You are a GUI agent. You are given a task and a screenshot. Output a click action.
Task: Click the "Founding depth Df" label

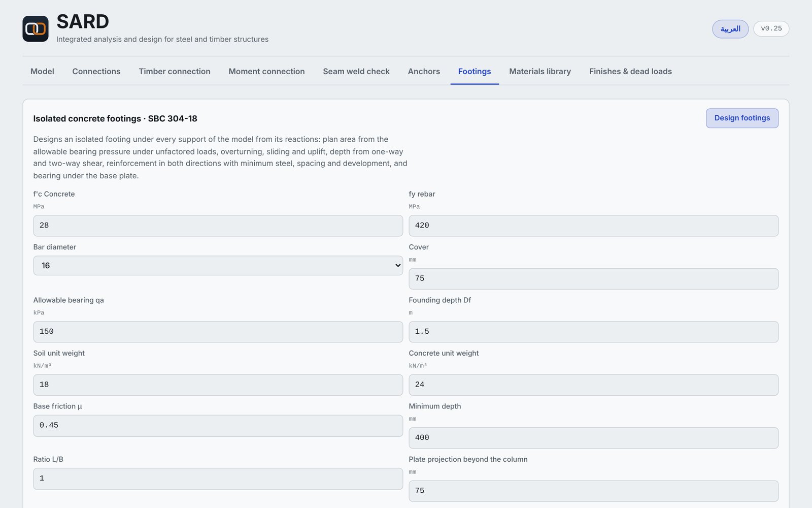tap(439, 300)
